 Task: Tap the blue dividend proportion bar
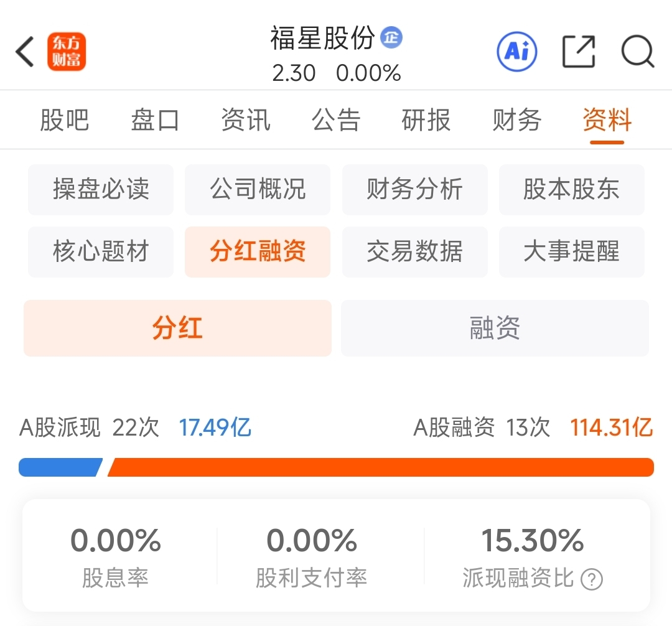[59, 467]
